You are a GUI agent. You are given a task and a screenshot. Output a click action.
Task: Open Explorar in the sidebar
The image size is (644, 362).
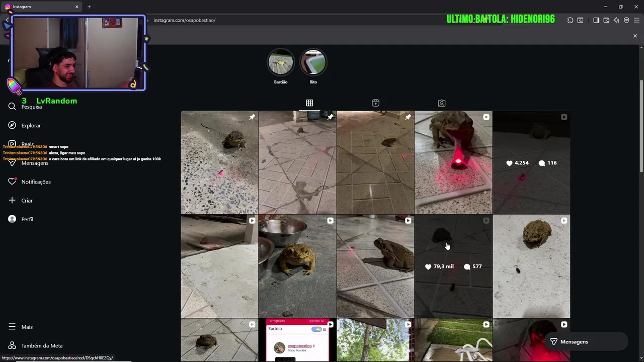click(24, 125)
